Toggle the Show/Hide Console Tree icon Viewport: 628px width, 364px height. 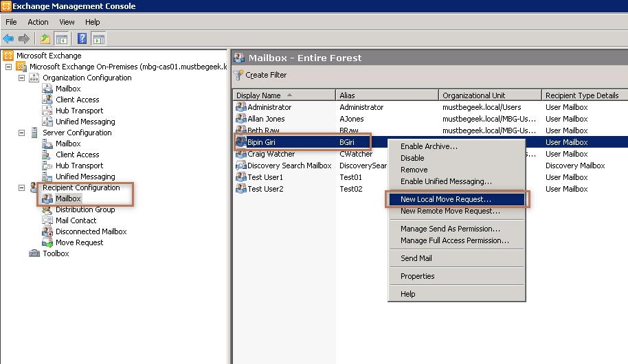click(x=62, y=39)
